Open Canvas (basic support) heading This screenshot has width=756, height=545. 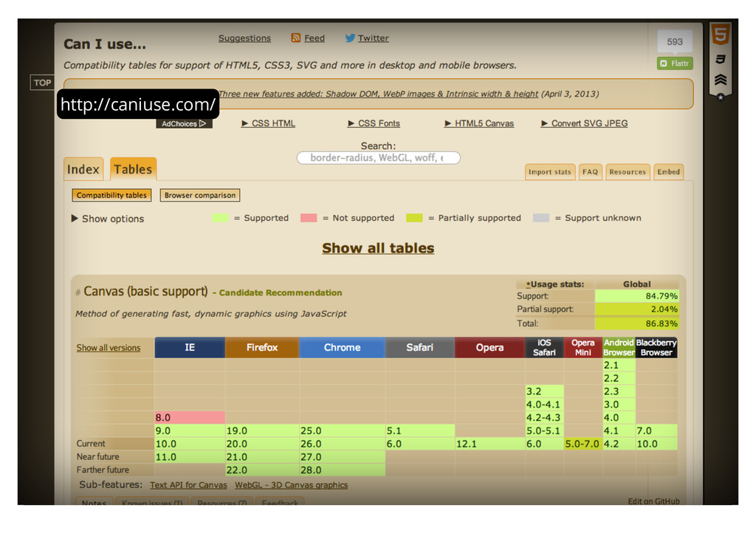[145, 291]
